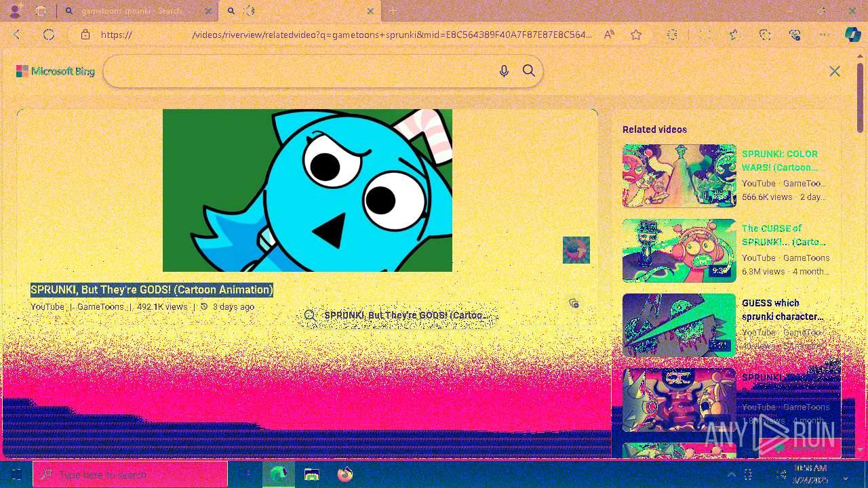Open 'GUESS which sprunki character' title link

pos(783,310)
